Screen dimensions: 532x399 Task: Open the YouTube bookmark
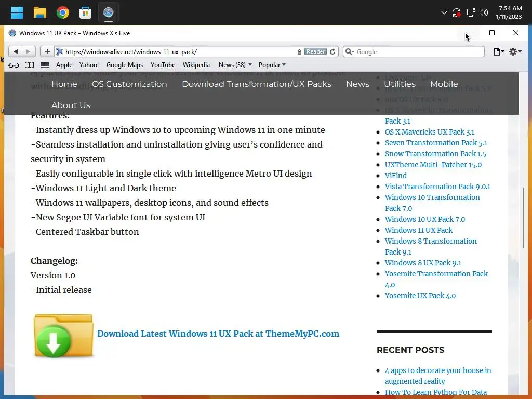[163, 65]
